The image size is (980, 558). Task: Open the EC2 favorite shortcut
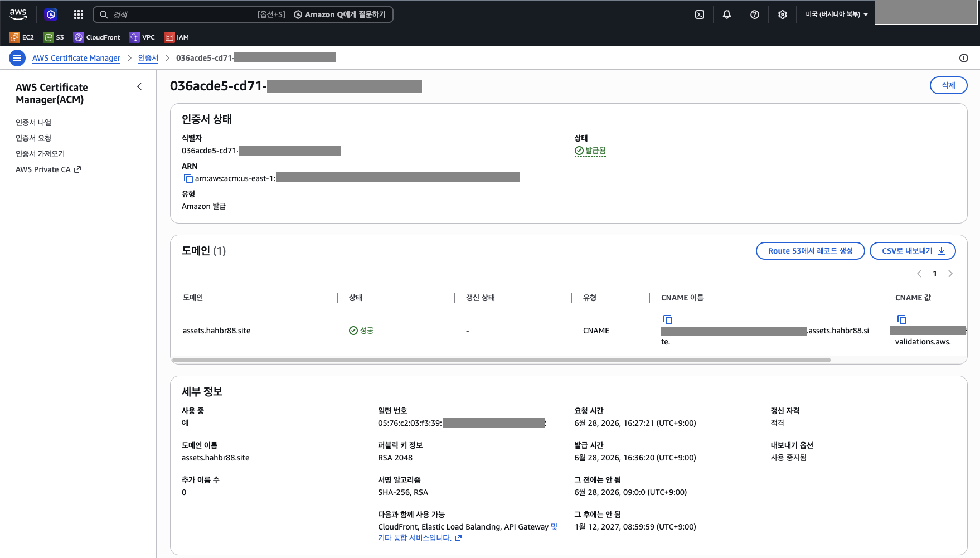(22, 37)
